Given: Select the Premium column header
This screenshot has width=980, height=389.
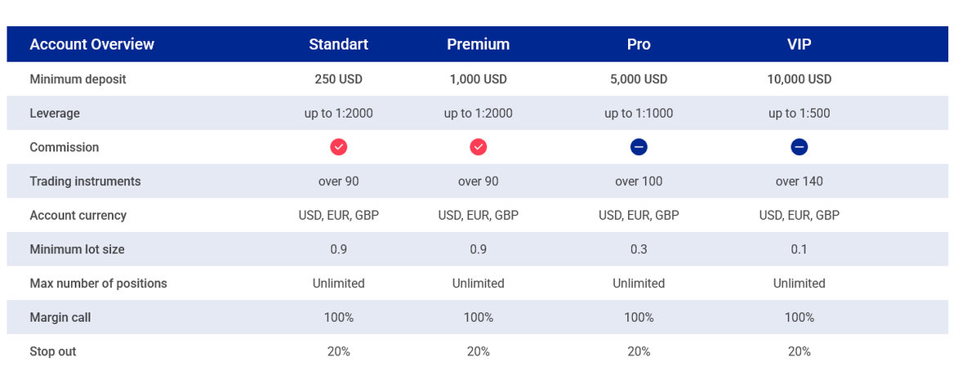Looking at the screenshot, I should pyautogui.click(x=479, y=44).
